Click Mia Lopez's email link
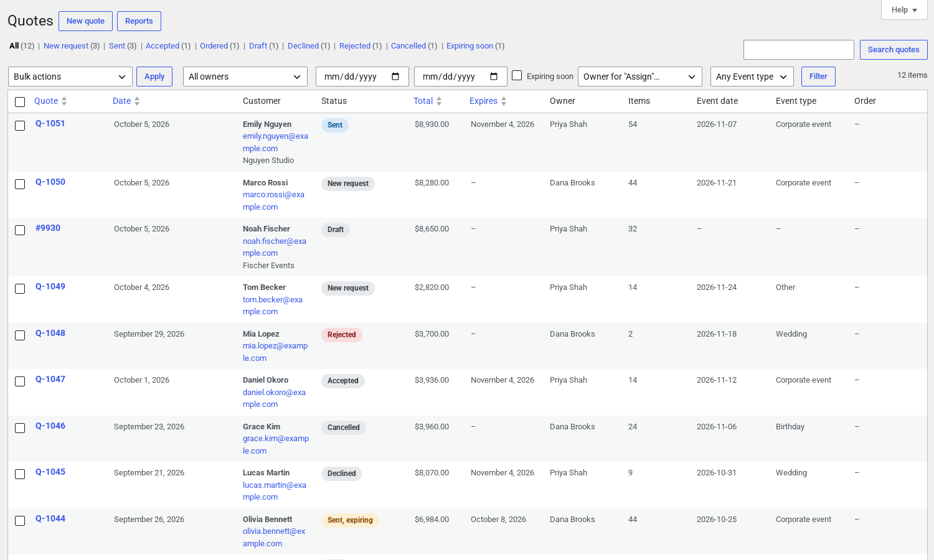 tap(275, 352)
